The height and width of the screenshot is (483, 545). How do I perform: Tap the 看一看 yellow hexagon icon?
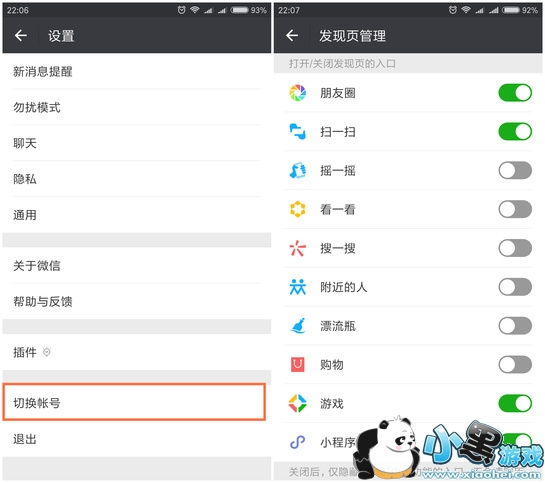coord(298,209)
